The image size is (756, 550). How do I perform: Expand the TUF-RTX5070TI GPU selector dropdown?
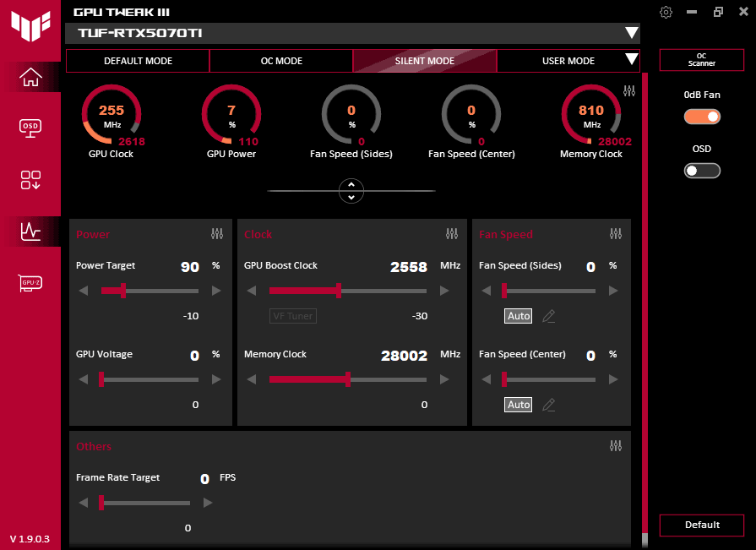(631, 33)
